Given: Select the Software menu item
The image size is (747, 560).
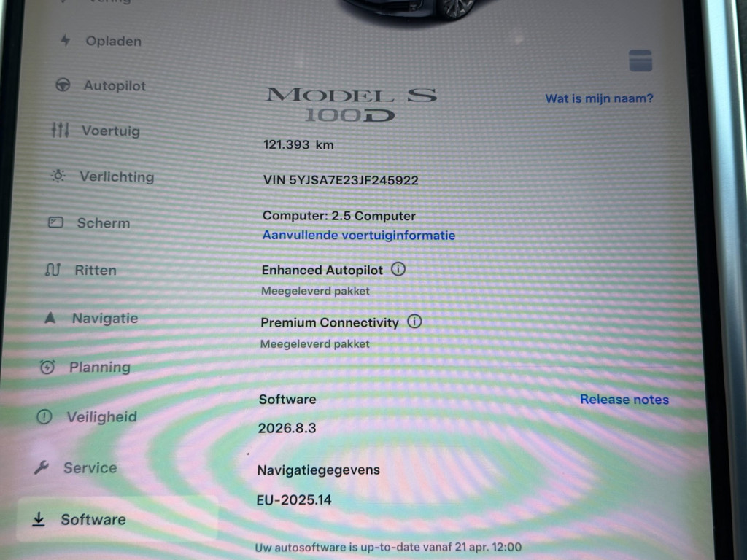Looking at the screenshot, I should point(93,519).
